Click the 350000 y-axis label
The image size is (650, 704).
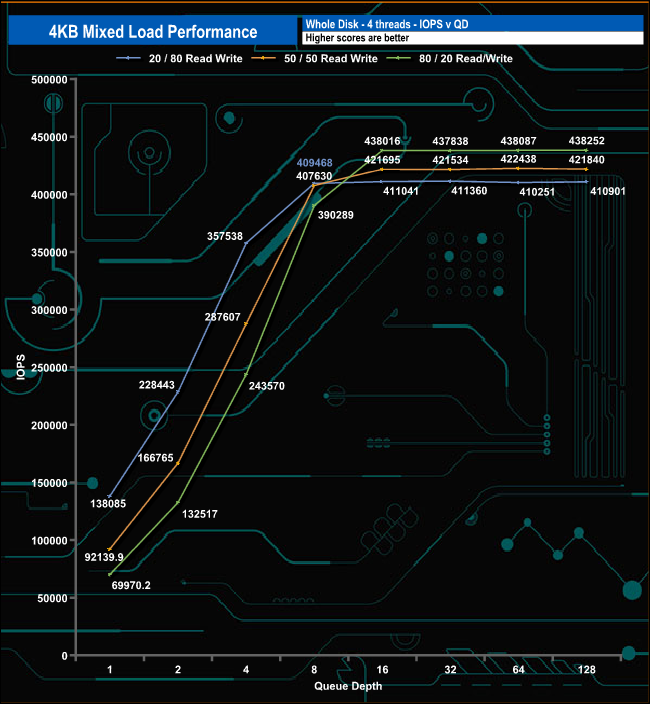click(x=49, y=252)
